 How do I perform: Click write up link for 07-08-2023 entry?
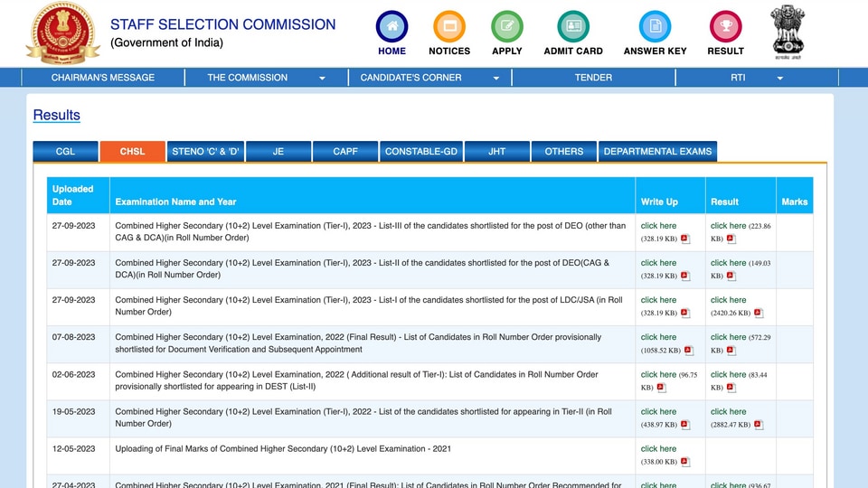point(658,337)
